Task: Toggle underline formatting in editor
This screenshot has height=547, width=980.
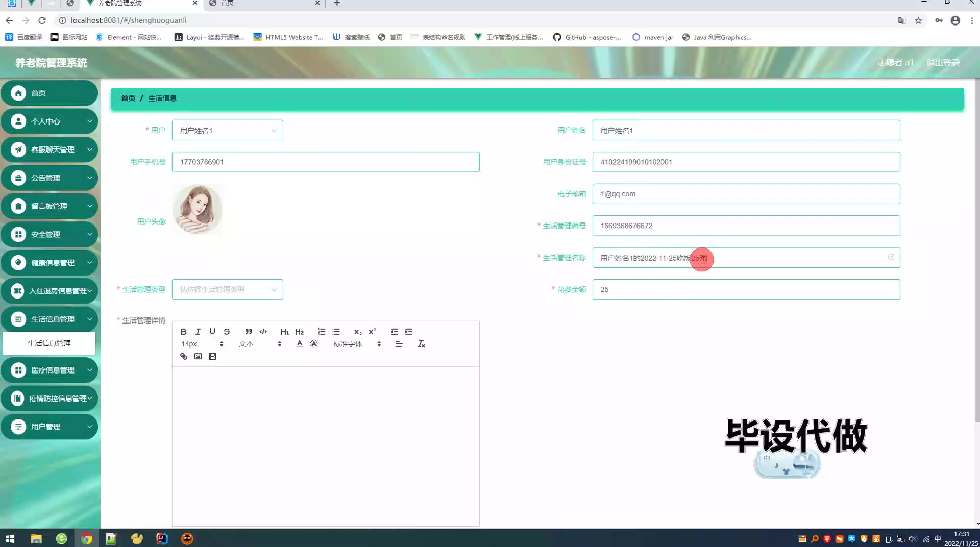Action: coord(212,332)
